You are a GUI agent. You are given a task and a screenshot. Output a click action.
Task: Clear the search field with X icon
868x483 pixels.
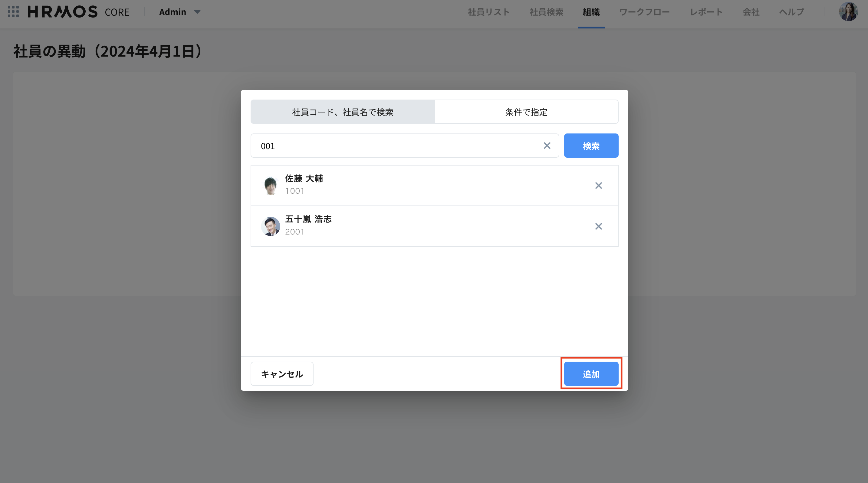point(547,146)
